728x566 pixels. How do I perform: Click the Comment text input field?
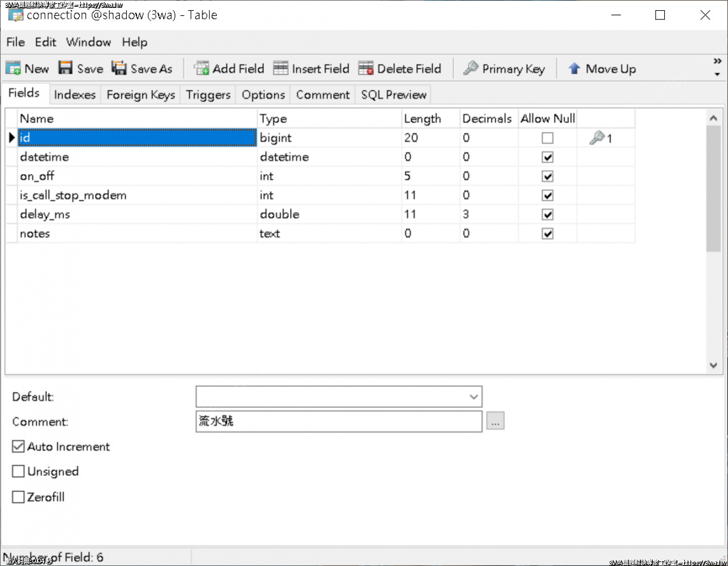[338, 422]
